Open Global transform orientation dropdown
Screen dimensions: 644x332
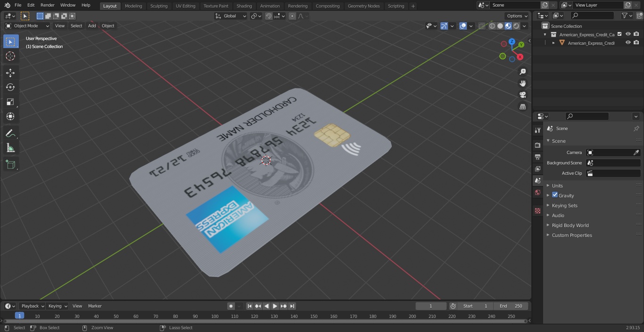pyautogui.click(x=231, y=16)
